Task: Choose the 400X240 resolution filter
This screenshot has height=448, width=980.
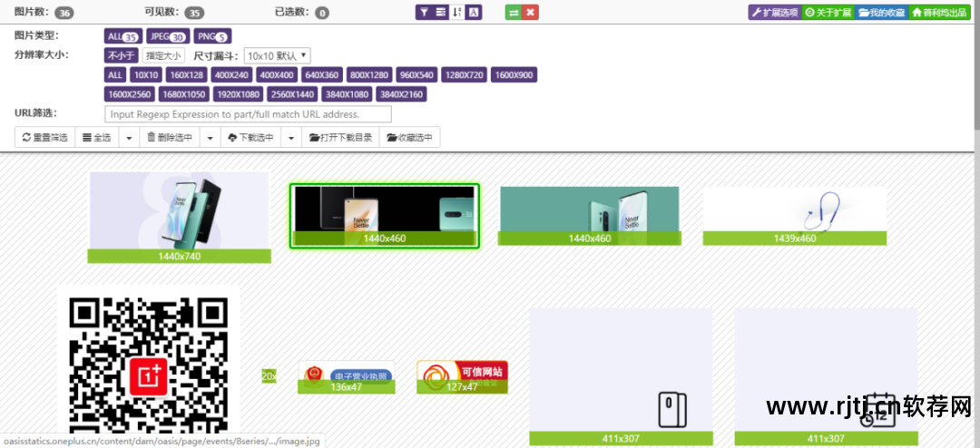Action: [231, 75]
